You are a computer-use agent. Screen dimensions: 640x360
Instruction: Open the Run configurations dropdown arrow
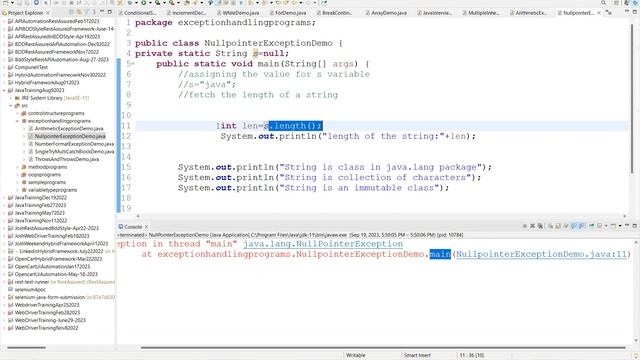click(x=150, y=3)
